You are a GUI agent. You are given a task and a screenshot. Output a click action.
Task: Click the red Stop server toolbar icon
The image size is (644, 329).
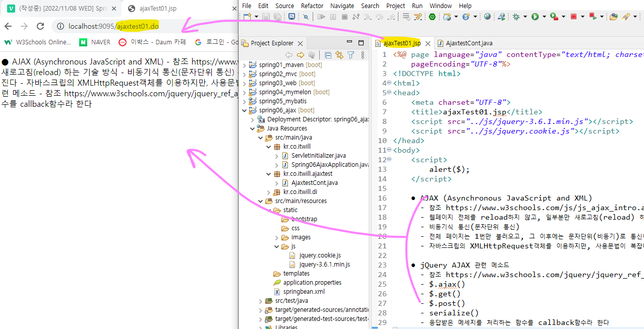[573, 17]
